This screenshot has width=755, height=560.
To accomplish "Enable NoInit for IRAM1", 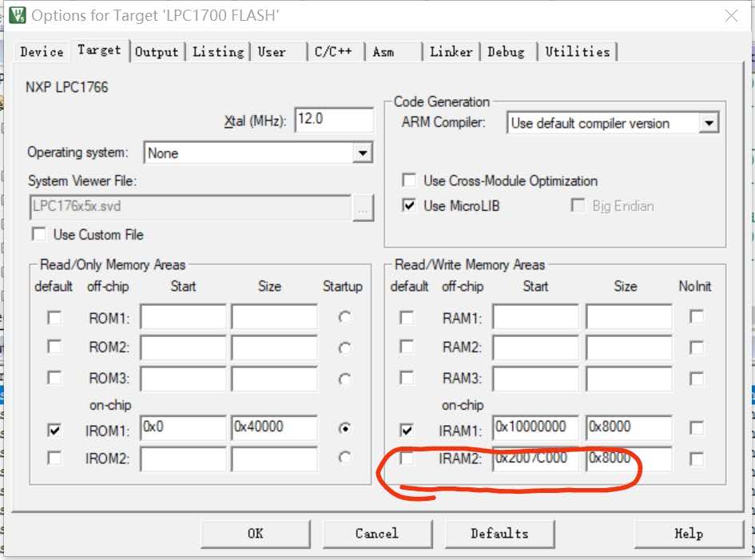I will [697, 429].
